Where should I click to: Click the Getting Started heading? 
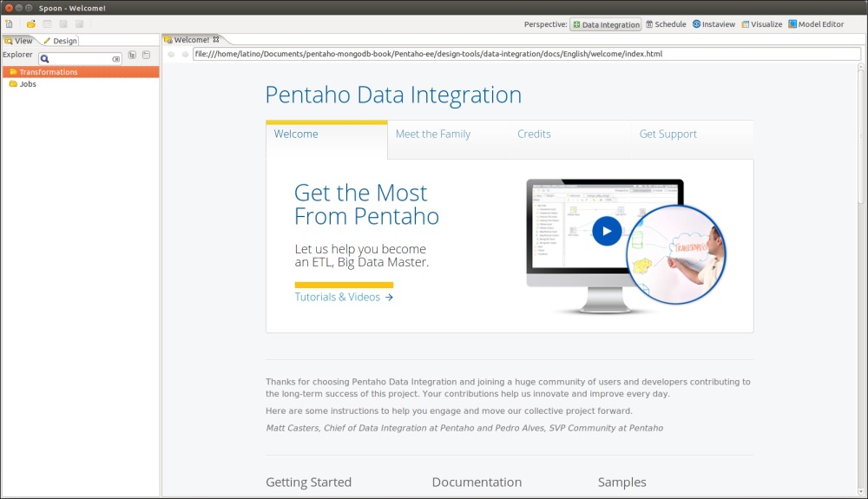pyautogui.click(x=308, y=483)
